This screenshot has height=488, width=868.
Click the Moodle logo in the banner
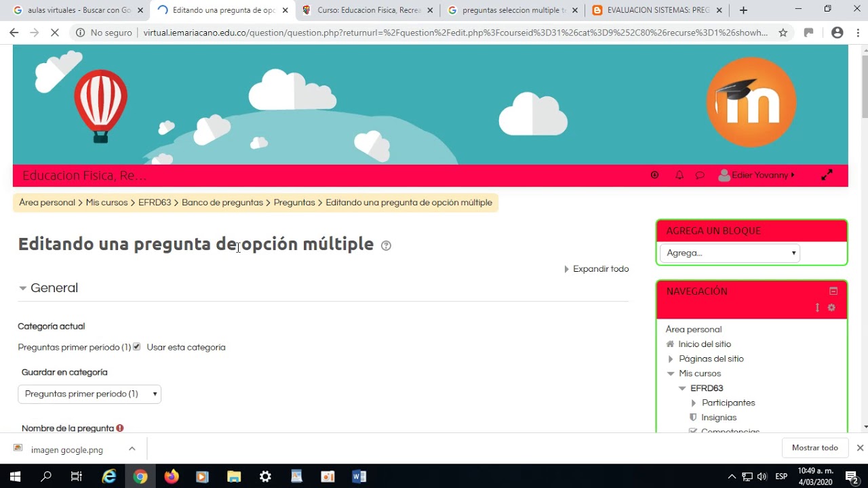pos(751,102)
